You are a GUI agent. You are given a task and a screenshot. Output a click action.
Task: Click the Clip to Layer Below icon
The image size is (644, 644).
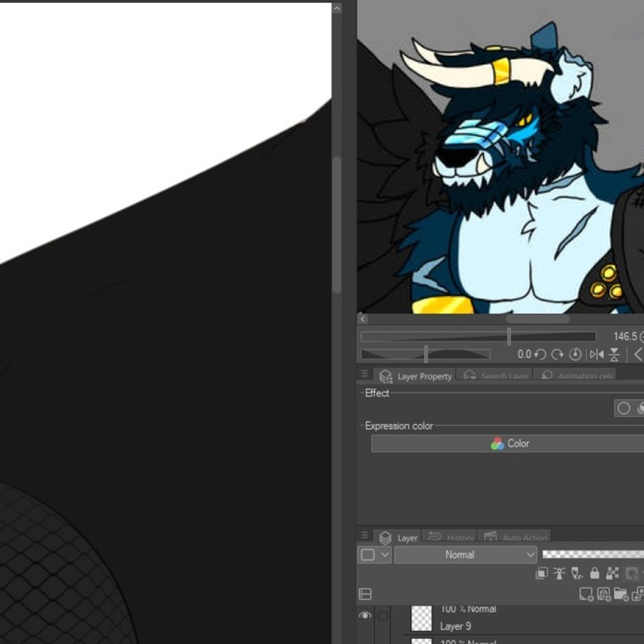pos(541,573)
